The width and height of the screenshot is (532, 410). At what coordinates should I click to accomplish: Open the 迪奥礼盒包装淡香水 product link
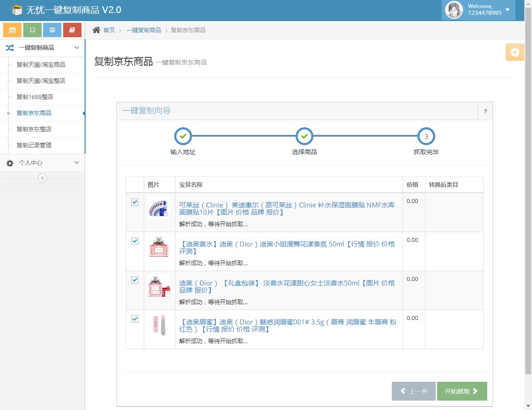(x=287, y=286)
